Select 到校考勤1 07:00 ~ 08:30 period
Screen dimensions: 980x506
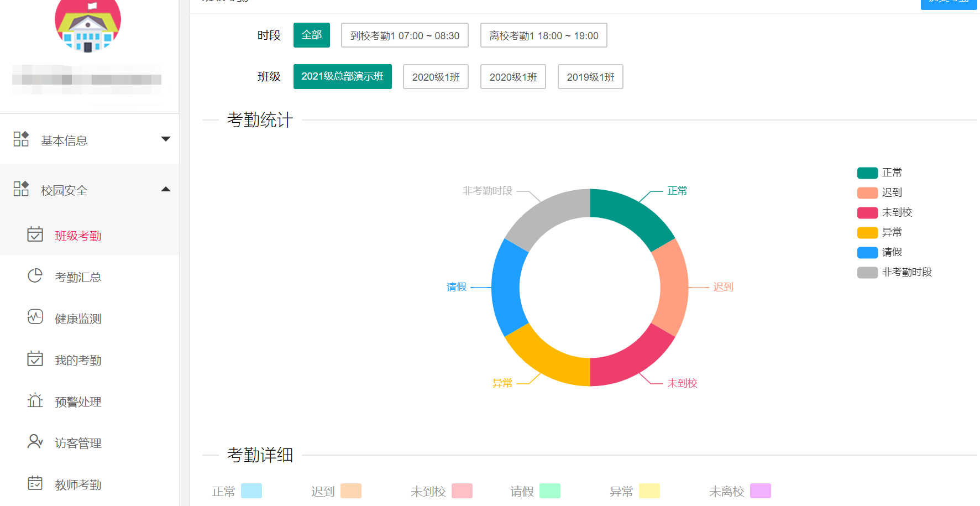tap(405, 35)
